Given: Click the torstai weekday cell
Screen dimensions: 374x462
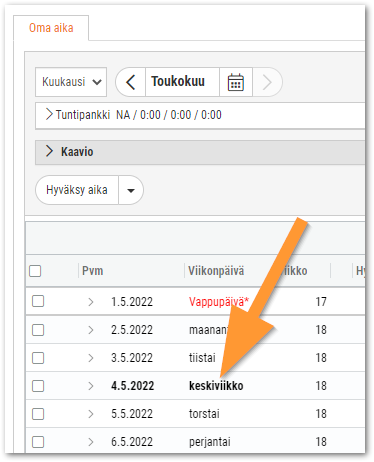Looking at the screenshot, I should point(204,414).
